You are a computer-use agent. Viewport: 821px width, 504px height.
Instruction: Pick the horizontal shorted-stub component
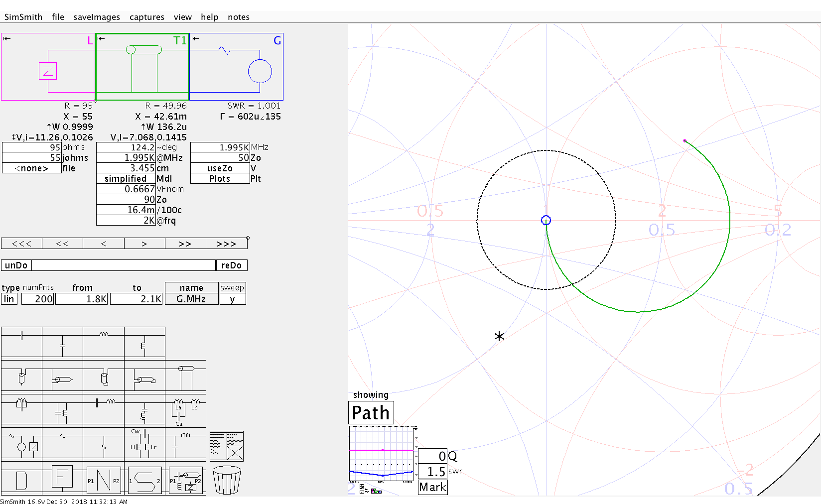[144, 377]
